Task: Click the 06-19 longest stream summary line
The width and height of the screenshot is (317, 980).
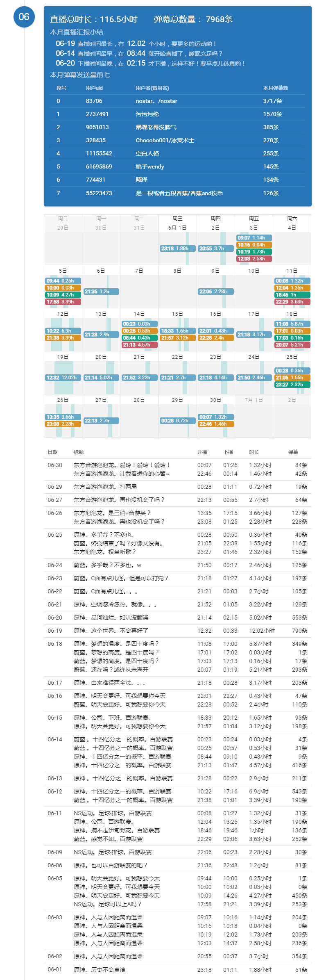Action: (136, 43)
